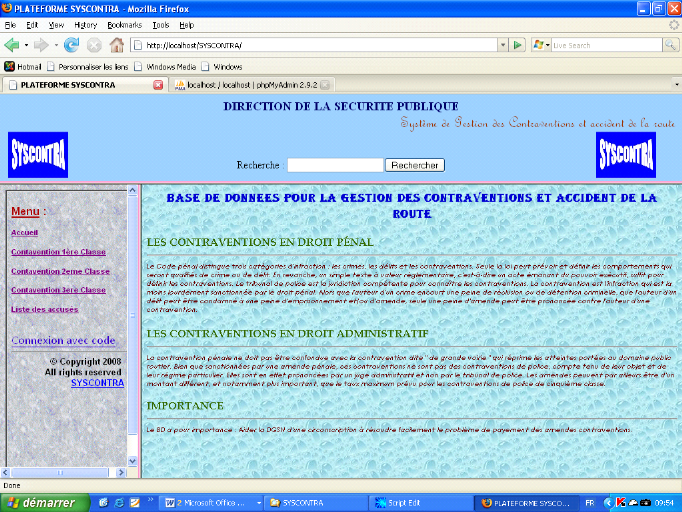Open the SYSCONTRA folder taskbar button
Image resolution: width=682 pixels, height=512 pixels.
pos(317,503)
